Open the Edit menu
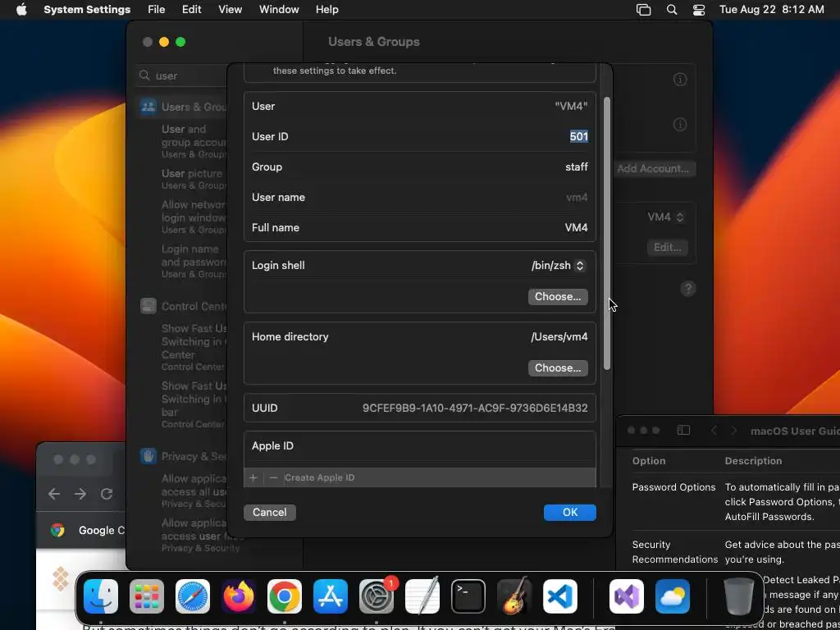Viewport: 840px width, 630px height. pyautogui.click(x=191, y=10)
